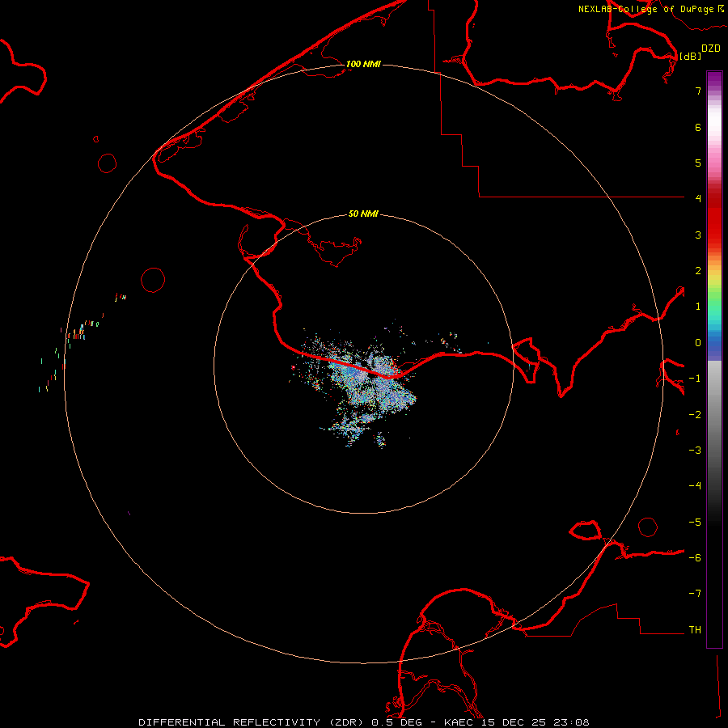Click the 2 dB value on color scale

(698, 271)
